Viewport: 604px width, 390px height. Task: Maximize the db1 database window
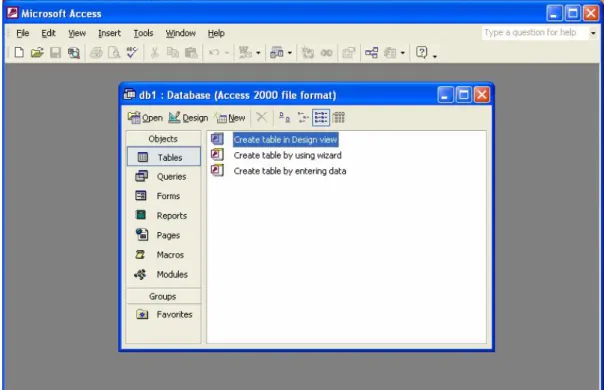pyautogui.click(x=463, y=95)
